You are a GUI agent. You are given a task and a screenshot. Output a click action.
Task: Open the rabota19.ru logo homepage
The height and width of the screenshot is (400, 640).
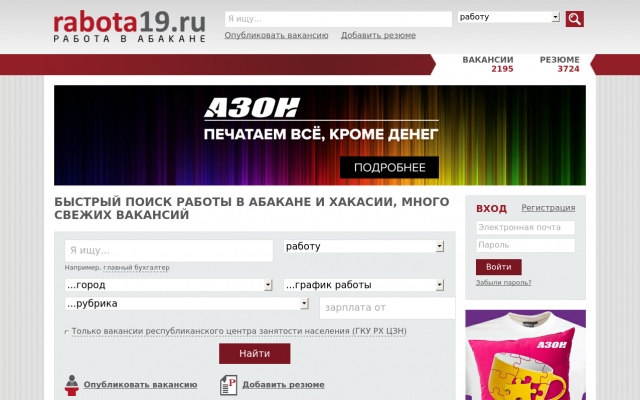tap(129, 27)
